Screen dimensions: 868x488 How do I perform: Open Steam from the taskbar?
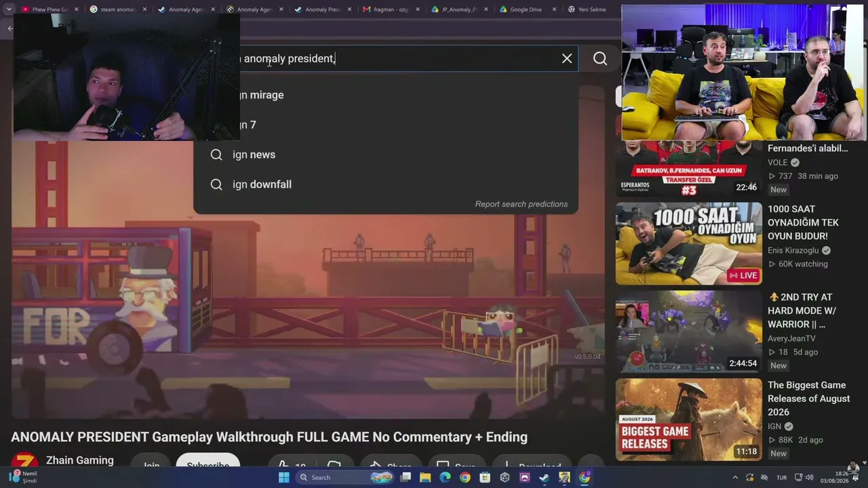tap(545, 477)
